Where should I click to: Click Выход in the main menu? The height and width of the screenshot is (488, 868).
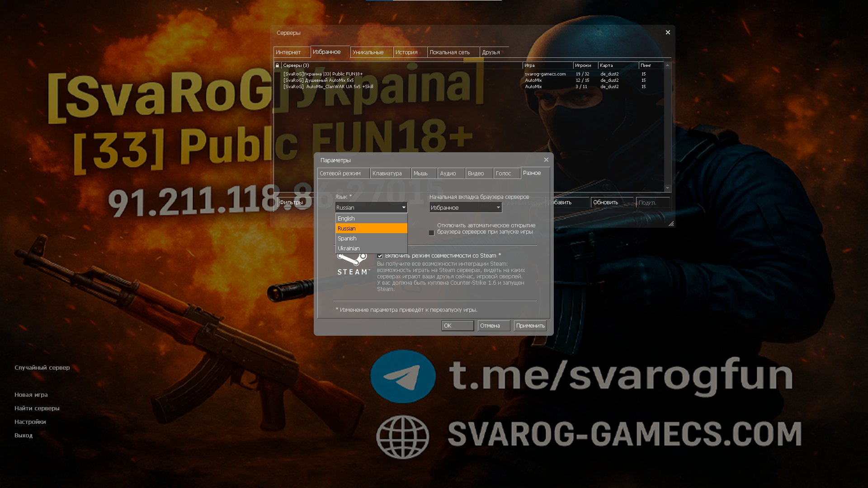pos(24,435)
